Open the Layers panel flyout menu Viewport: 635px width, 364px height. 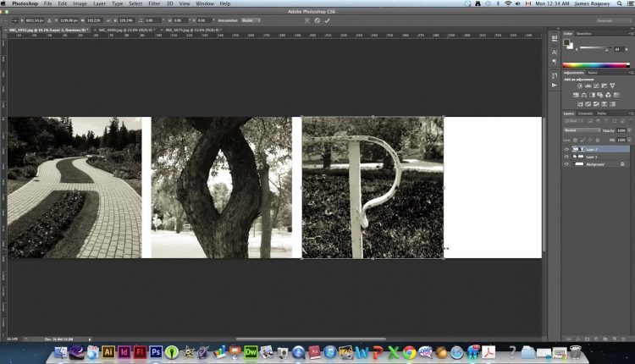(631, 113)
